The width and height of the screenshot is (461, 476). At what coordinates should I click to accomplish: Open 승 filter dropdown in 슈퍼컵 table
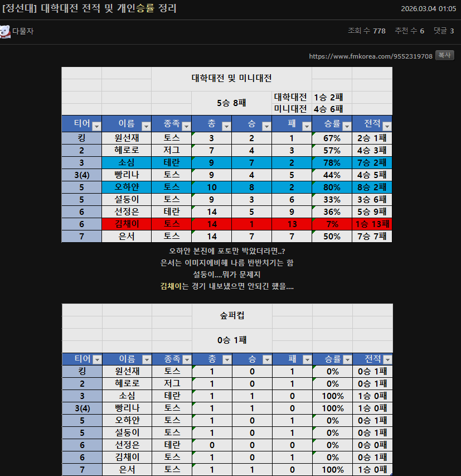tap(267, 360)
